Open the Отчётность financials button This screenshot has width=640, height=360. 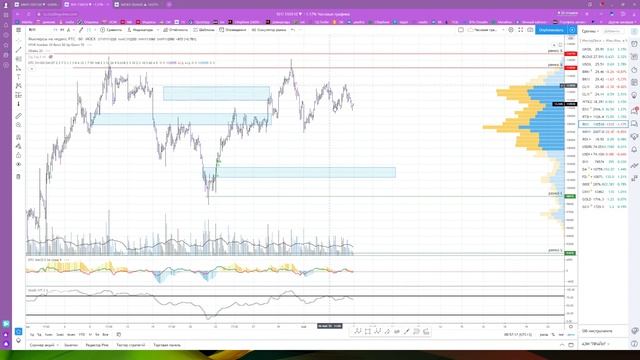tap(176, 30)
